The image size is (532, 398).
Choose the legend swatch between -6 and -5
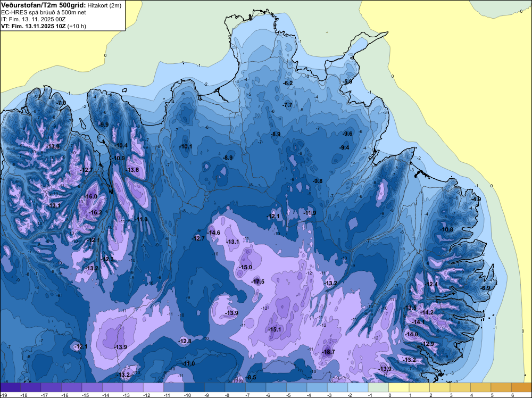pos(276,387)
